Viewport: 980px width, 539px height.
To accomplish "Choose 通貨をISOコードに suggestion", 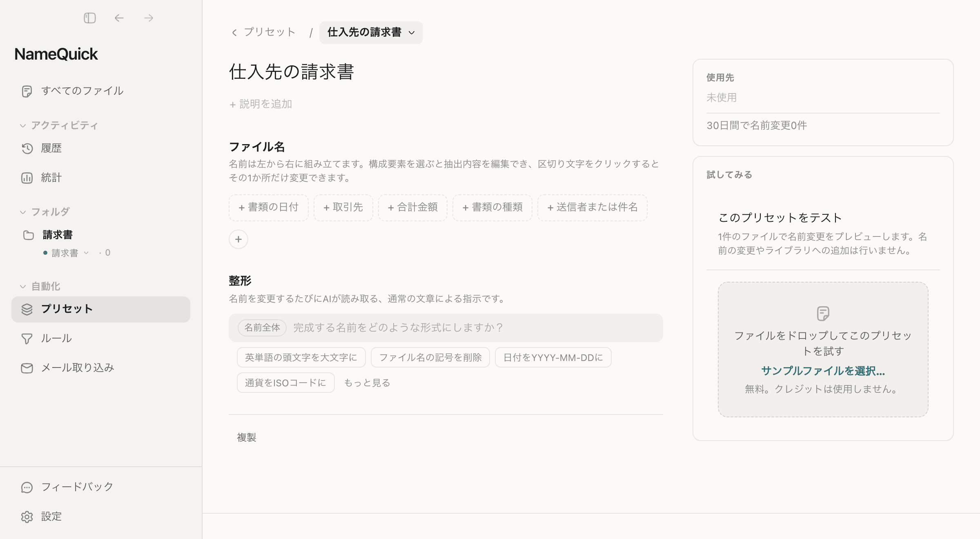I will click(x=286, y=383).
